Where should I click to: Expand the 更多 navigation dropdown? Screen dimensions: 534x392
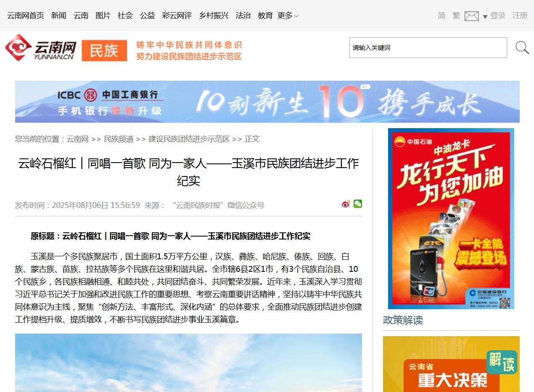coord(288,16)
